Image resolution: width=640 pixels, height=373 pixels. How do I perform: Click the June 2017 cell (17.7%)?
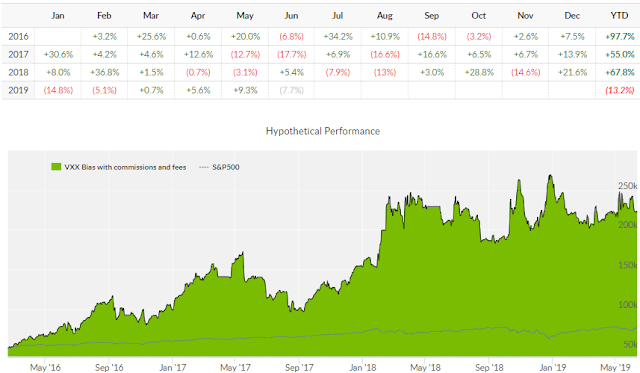pyautogui.click(x=291, y=54)
